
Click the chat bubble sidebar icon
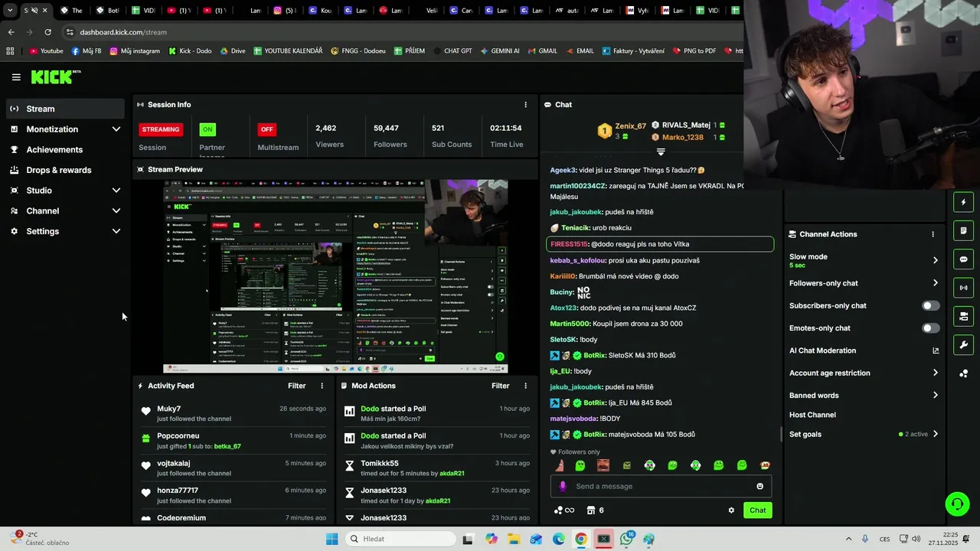[963, 259]
